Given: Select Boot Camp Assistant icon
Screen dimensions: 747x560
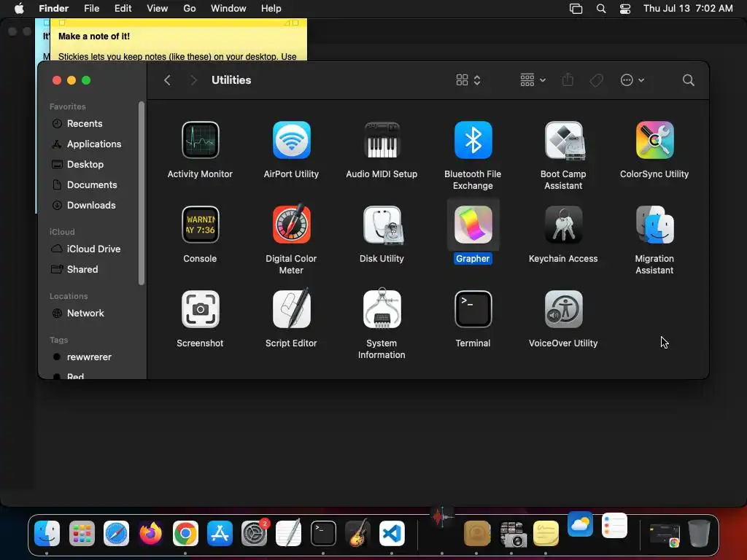Looking at the screenshot, I should coord(564,140).
